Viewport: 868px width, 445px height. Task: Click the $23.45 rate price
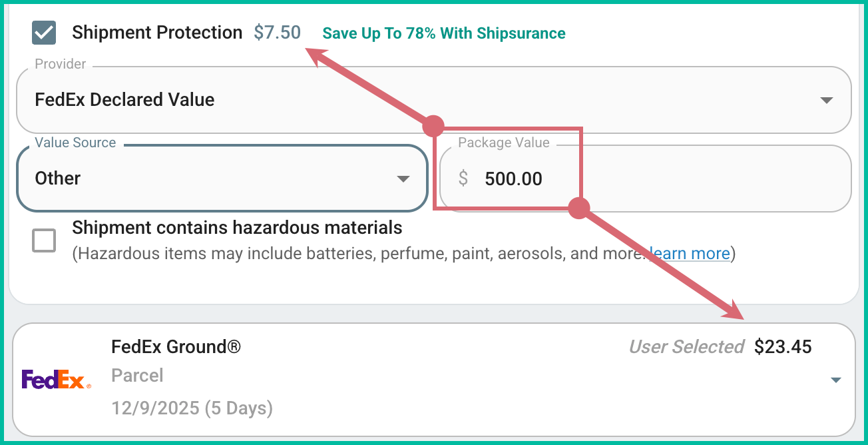(783, 346)
